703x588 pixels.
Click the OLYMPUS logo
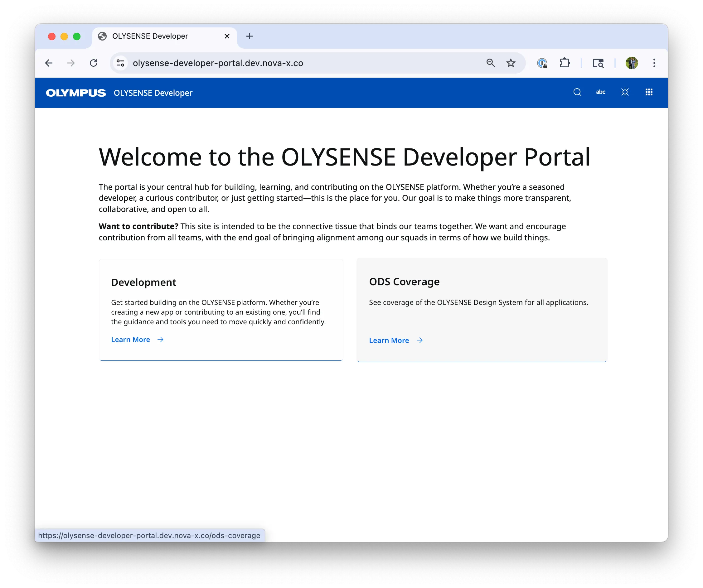point(76,93)
